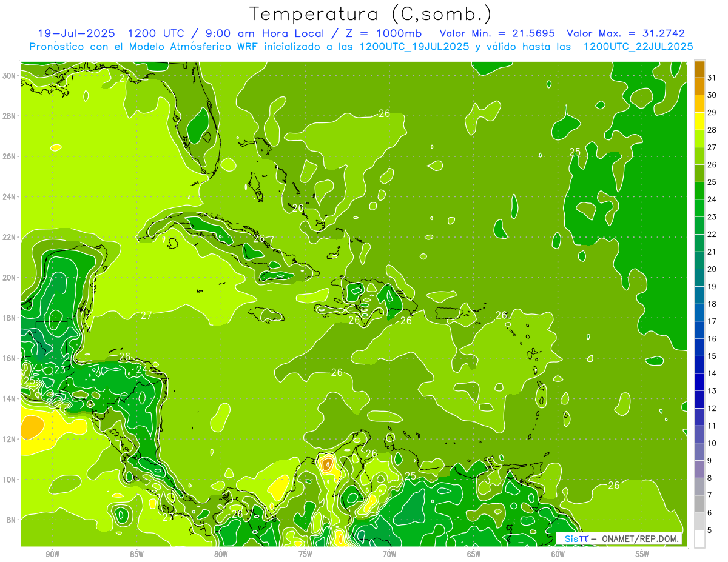Image resolution: width=728 pixels, height=562 pixels.
Task: Click the colorbar label '16'
Action: (x=712, y=339)
